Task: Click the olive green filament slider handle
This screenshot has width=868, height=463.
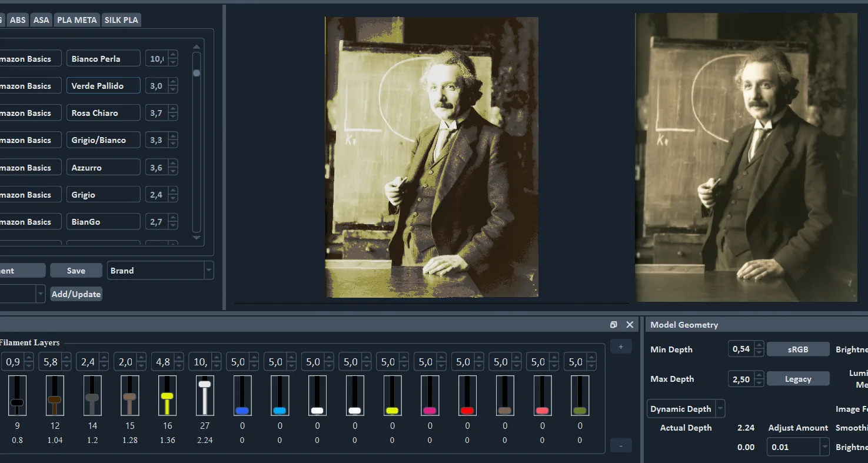Action: click(580, 410)
